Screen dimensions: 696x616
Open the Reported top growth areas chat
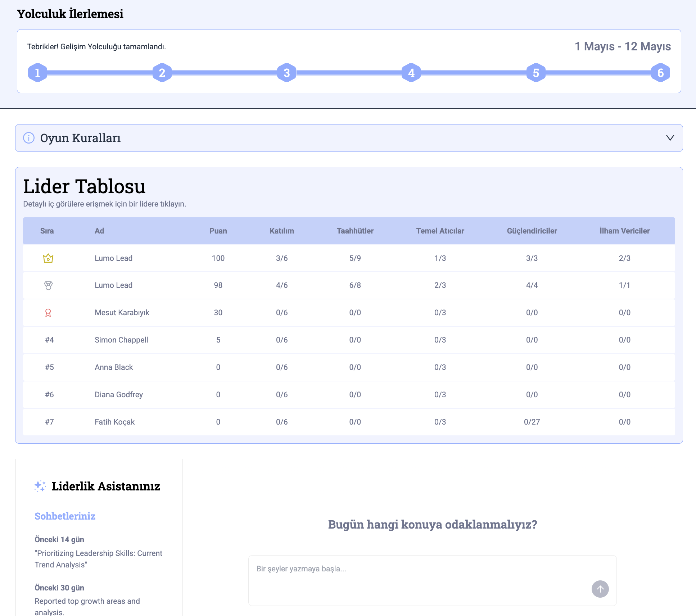tap(87, 606)
